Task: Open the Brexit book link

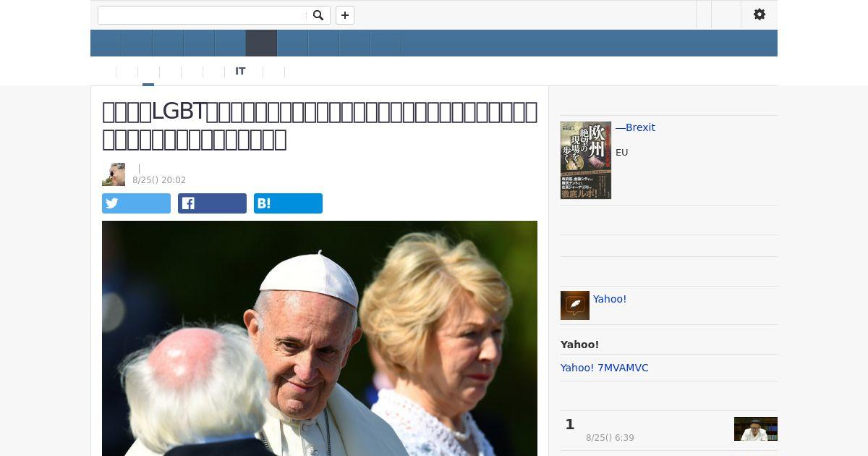Action: click(635, 127)
